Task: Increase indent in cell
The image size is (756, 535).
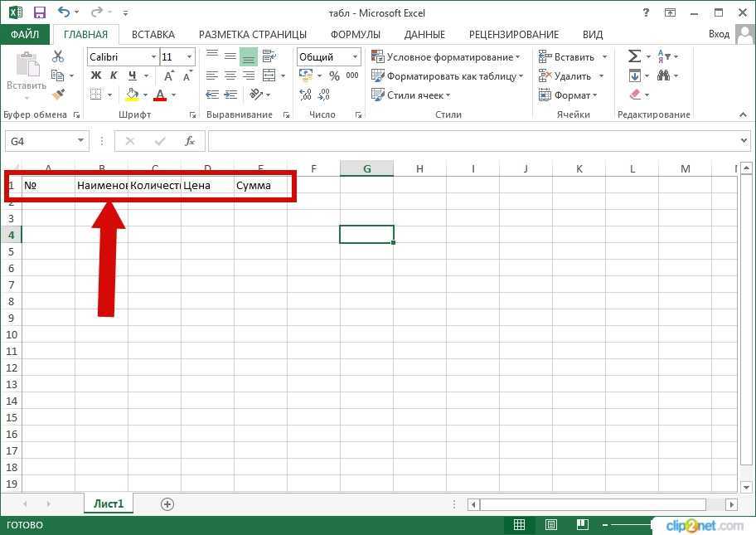Action: (x=231, y=94)
